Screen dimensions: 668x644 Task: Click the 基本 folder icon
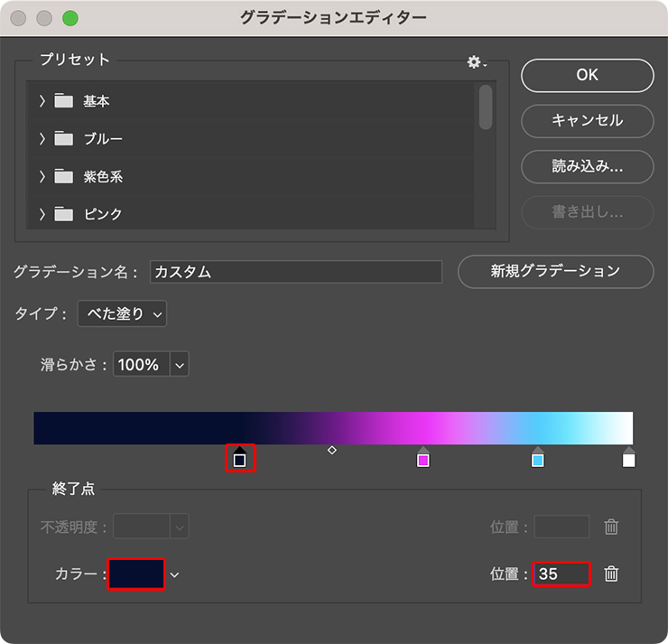(x=63, y=100)
